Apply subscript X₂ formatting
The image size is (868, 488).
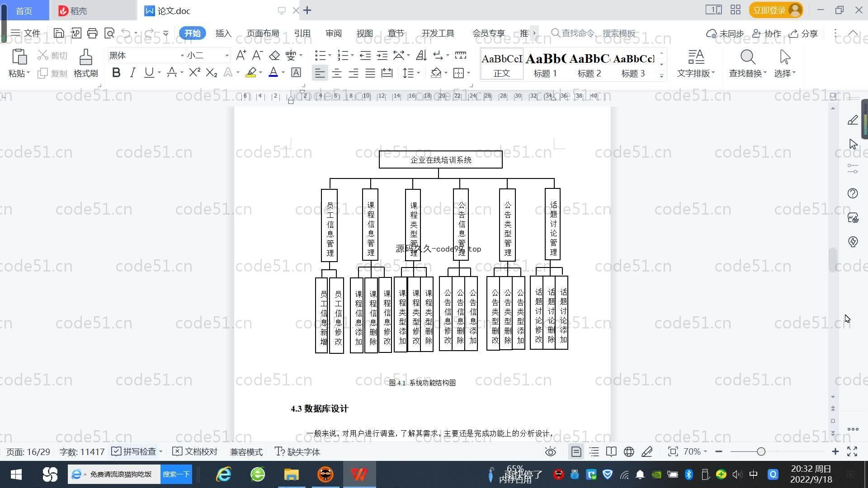[x=211, y=72]
